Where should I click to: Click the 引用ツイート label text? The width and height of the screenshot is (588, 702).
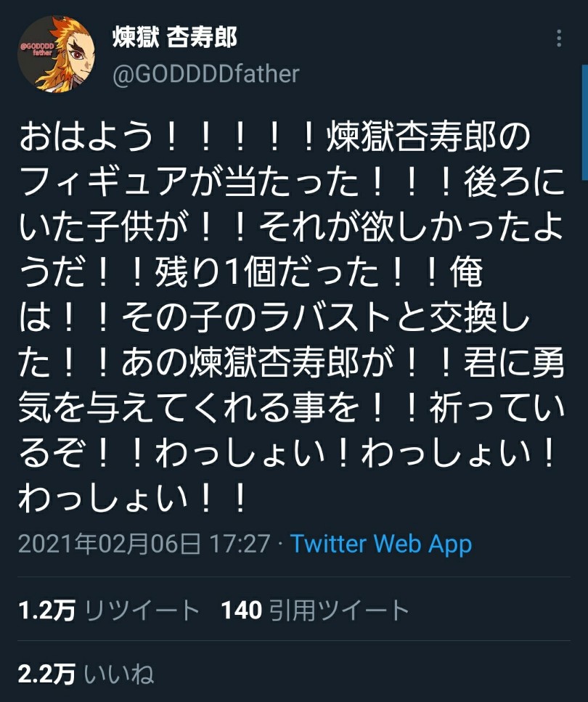pos(340,611)
